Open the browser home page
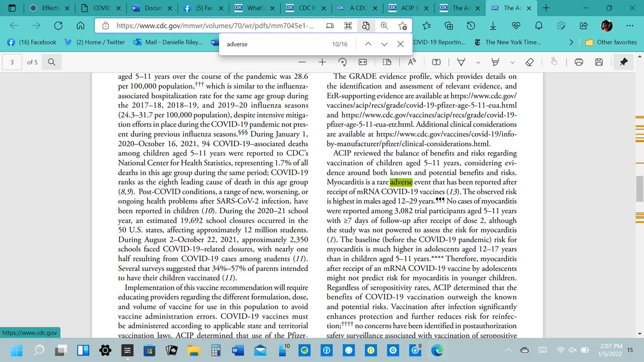 [x=80, y=25]
